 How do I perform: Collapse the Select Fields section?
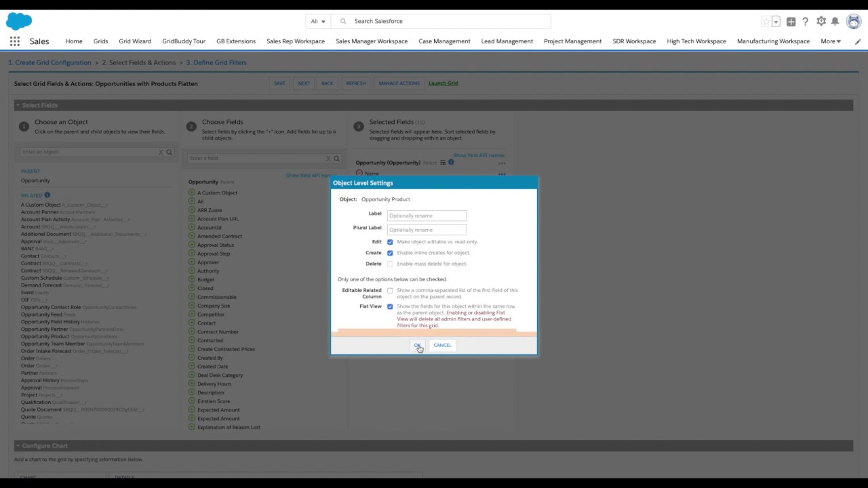tap(18, 106)
